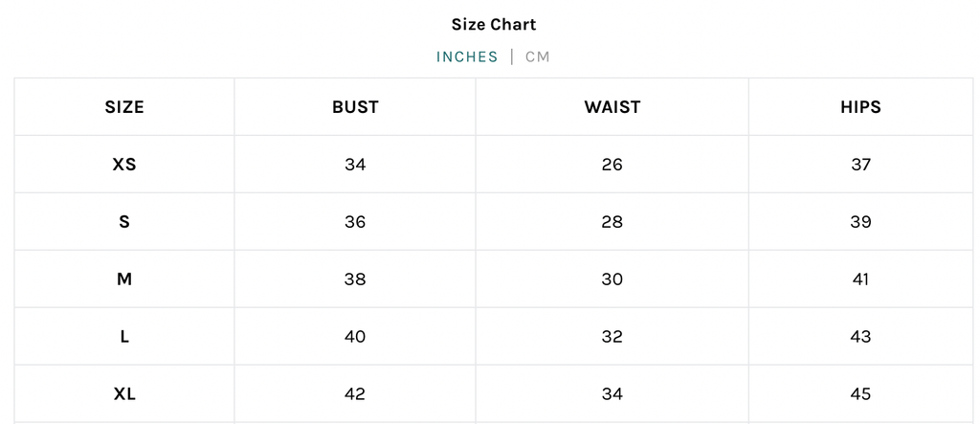
Task: Select the XL size row label
Action: 124,394
